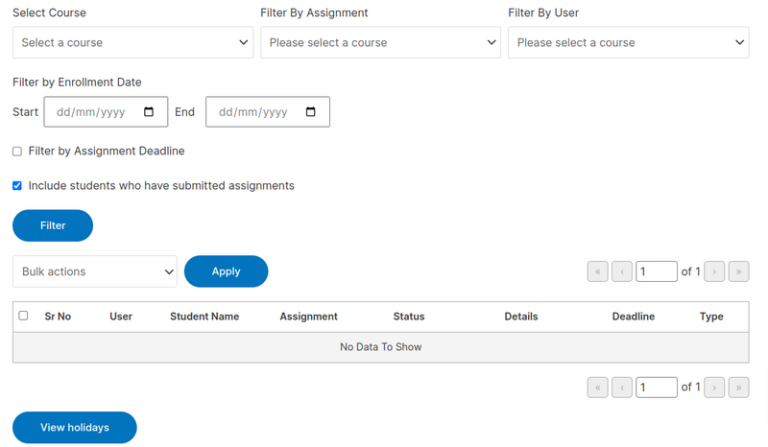Open the Start date calendar picker icon

tap(149, 112)
